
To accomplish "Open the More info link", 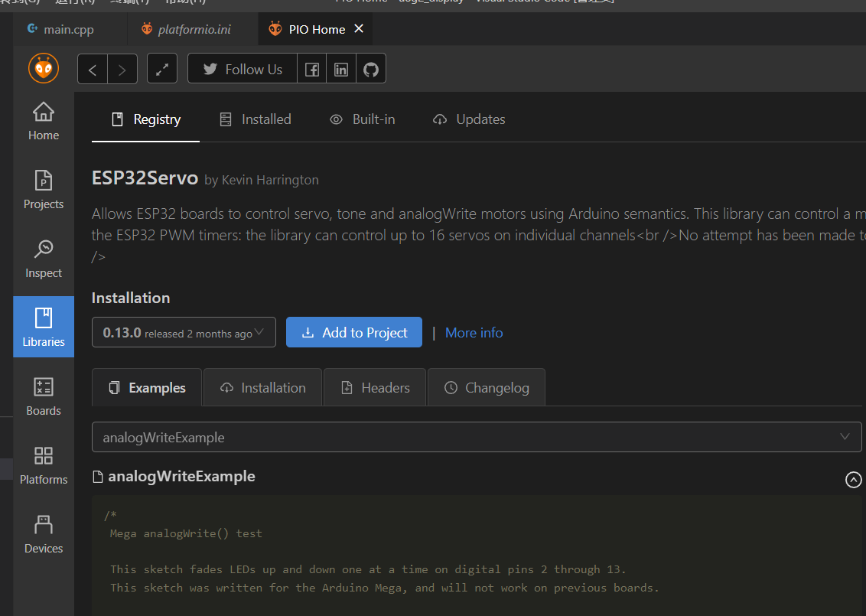I will click(x=474, y=333).
